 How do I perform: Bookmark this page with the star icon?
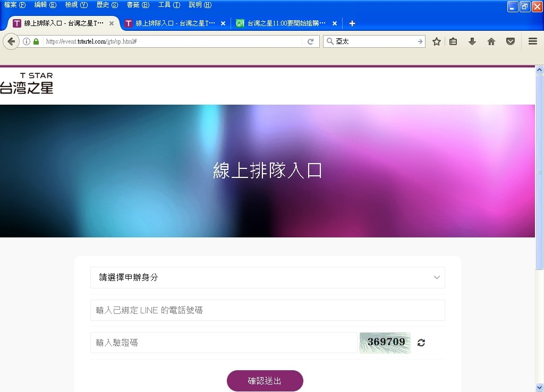tap(437, 41)
